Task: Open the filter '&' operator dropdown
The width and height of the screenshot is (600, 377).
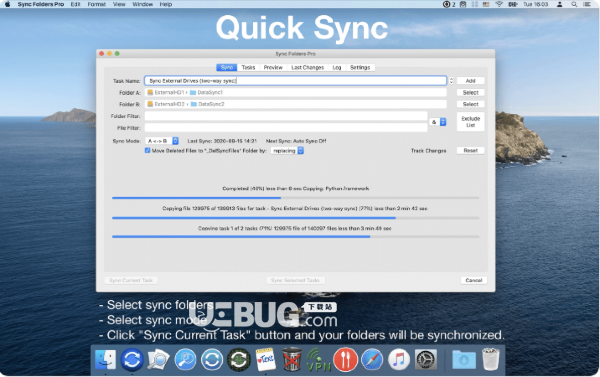Action: point(438,122)
